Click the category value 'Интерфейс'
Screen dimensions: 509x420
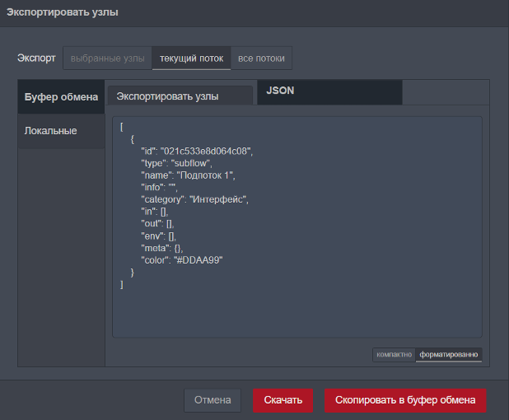point(218,199)
